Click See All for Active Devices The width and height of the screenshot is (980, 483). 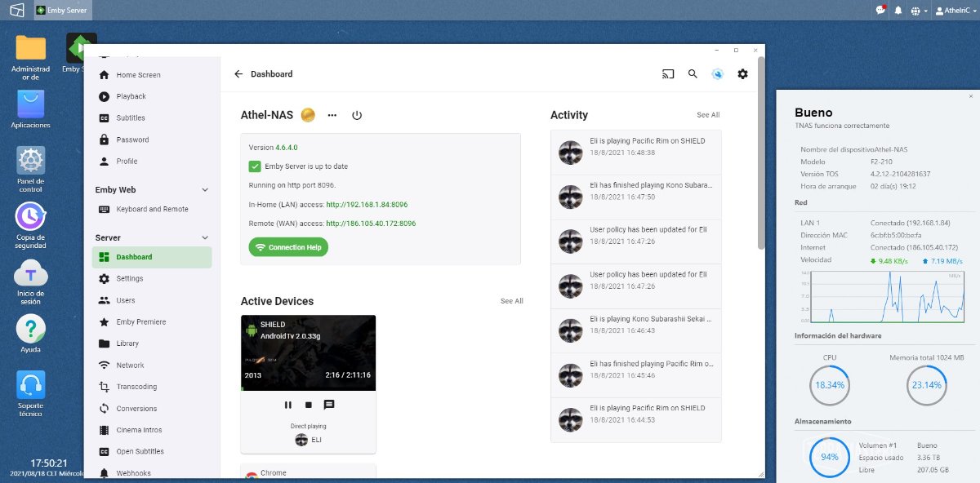click(x=512, y=301)
